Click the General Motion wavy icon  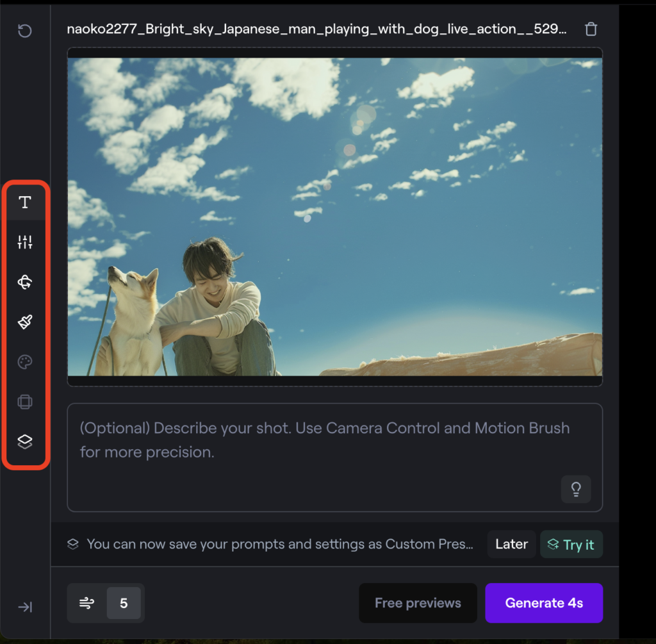pyautogui.click(x=87, y=603)
